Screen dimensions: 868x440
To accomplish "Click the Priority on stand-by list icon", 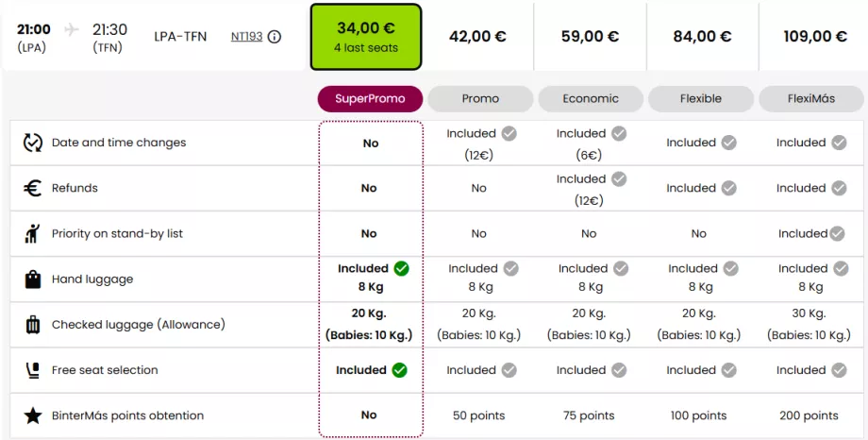I will tap(33, 233).
